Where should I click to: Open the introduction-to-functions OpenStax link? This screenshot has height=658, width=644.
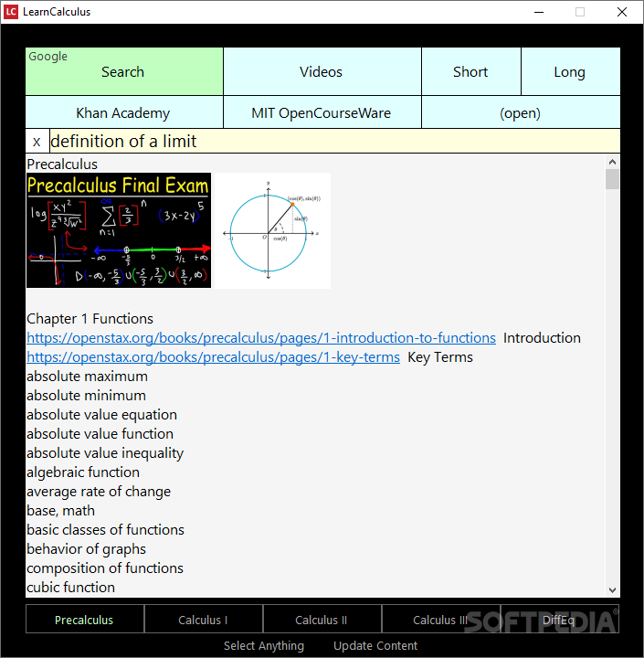click(261, 338)
